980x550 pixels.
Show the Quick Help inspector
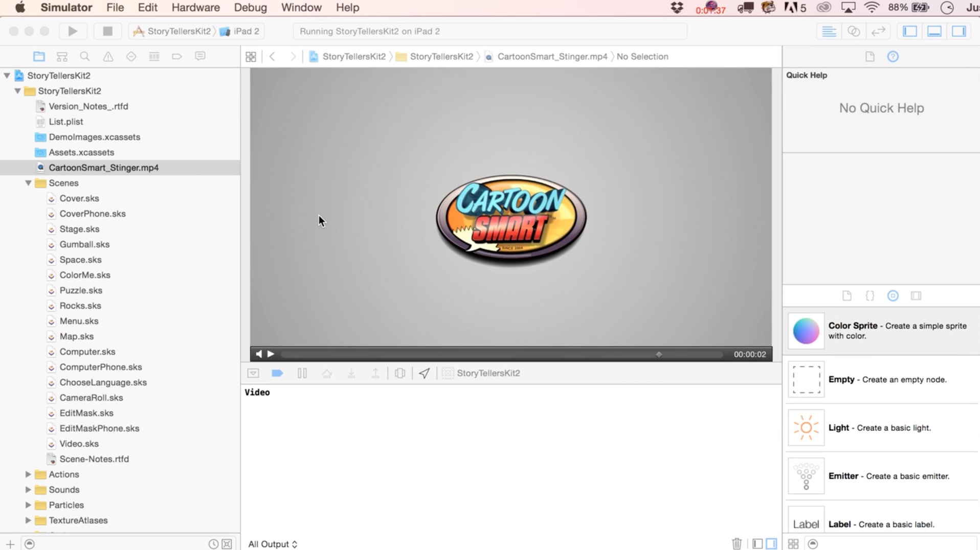(x=893, y=56)
